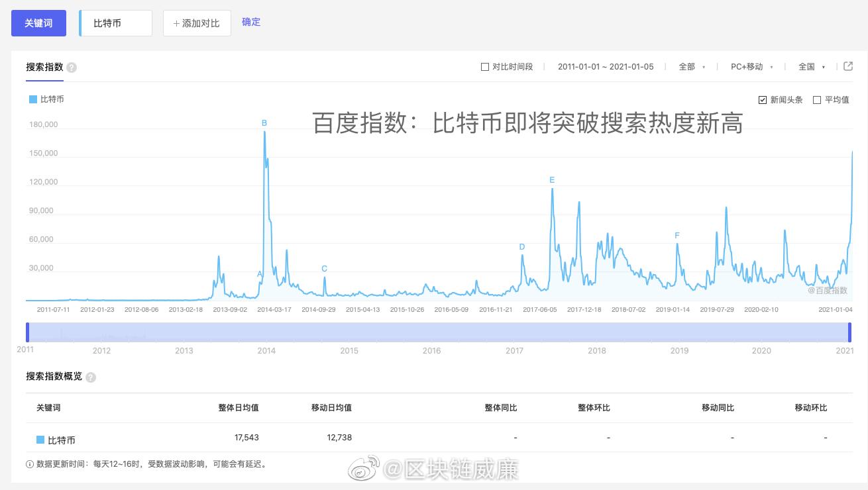Screen dimensions: 868x490
Task: Click the 2021-01-04 x-axis date label
Action: [836, 309]
